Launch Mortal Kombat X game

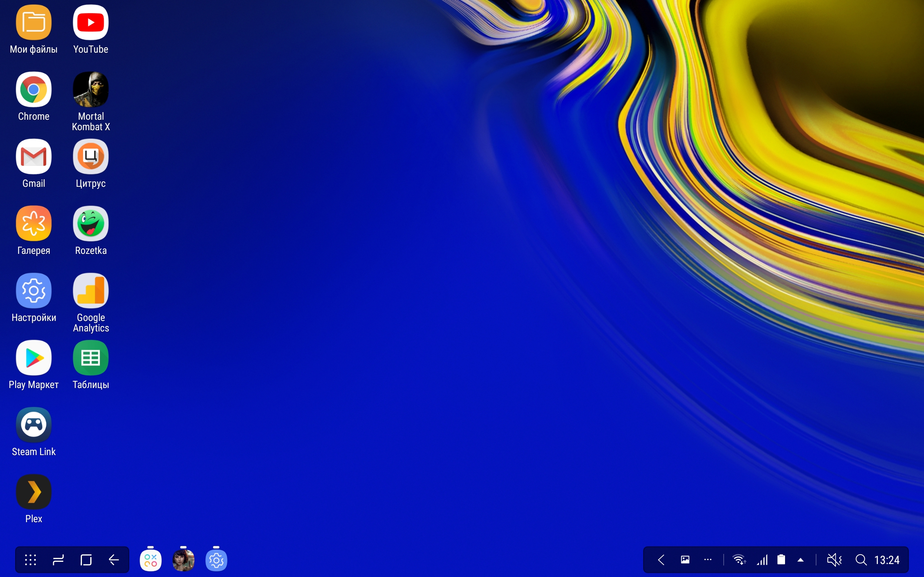tap(91, 90)
